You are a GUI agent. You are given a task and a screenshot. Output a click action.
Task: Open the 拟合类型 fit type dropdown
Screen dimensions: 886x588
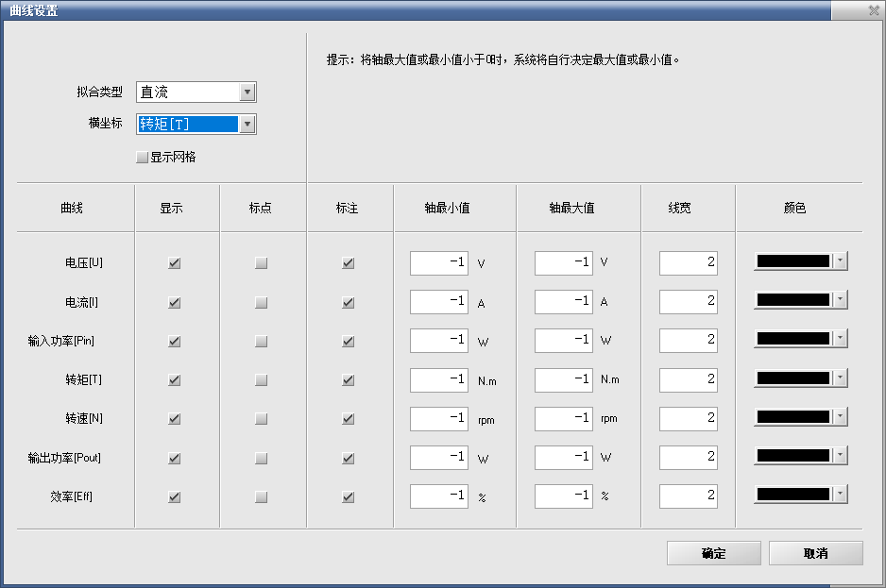247,92
